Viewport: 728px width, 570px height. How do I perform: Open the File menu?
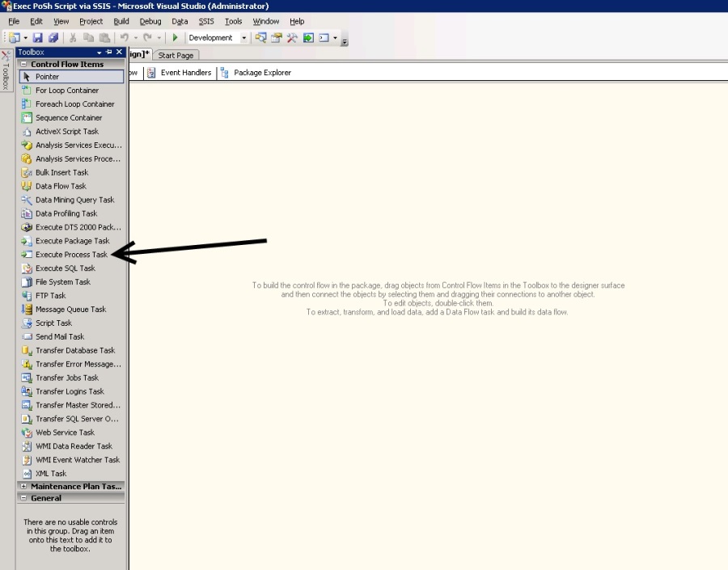coord(14,21)
